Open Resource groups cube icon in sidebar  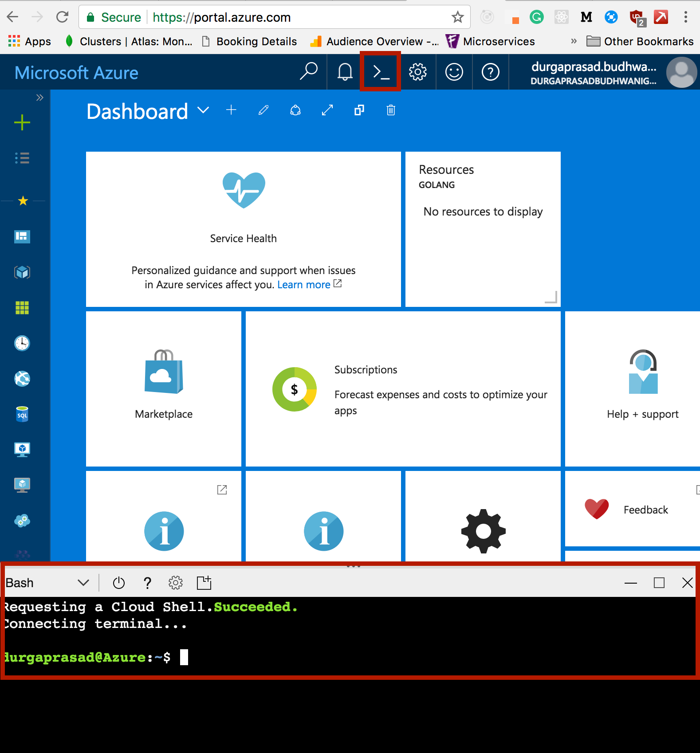(22, 272)
